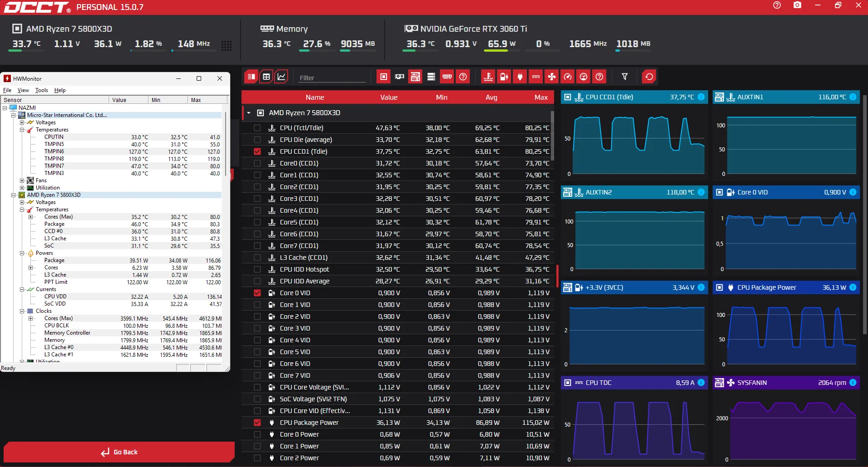Show info for Core 0 VID graph
Image resolution: width=868 pixels, height=467 pixels.
(x=853, y=192)
